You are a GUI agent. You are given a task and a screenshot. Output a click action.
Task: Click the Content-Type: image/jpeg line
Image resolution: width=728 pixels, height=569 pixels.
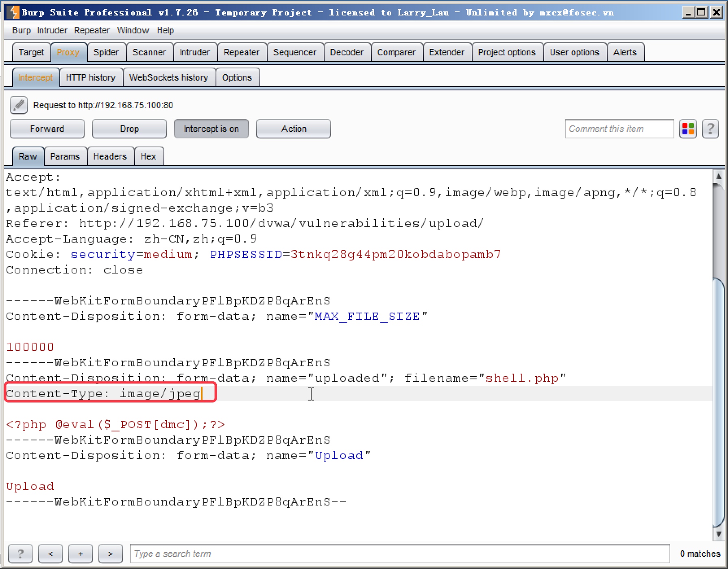pyautogui.click(x=104, y=394)
